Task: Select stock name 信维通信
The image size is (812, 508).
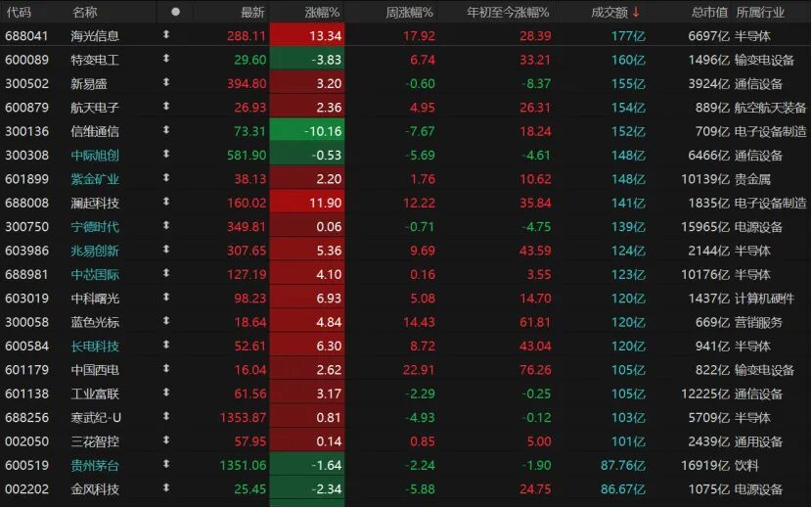Action: [x=95, y=131]
